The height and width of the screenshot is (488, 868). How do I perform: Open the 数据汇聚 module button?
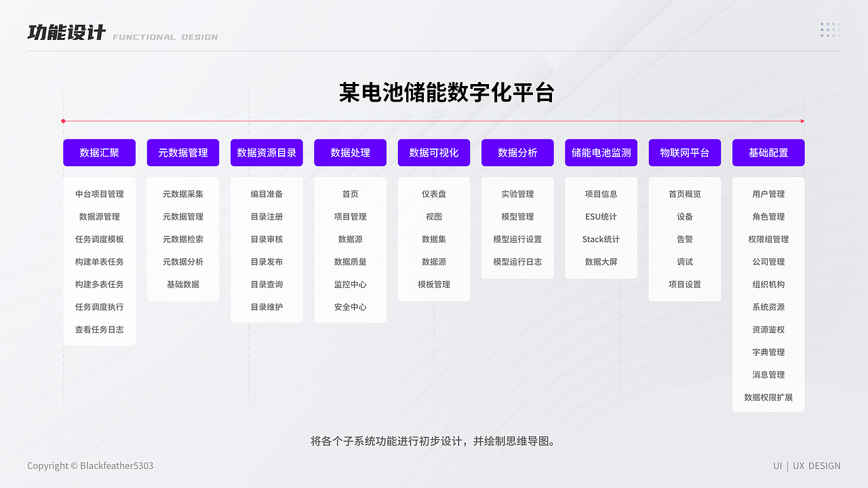point(99,152)
